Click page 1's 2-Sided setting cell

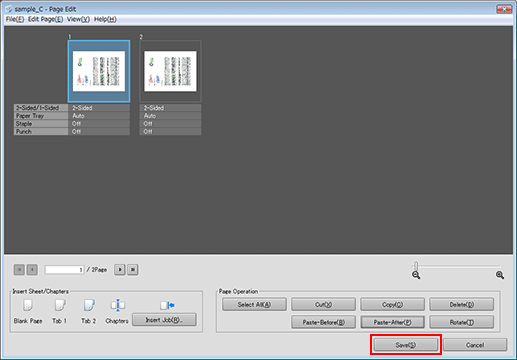pyautogui.click(x=99, y=108)
